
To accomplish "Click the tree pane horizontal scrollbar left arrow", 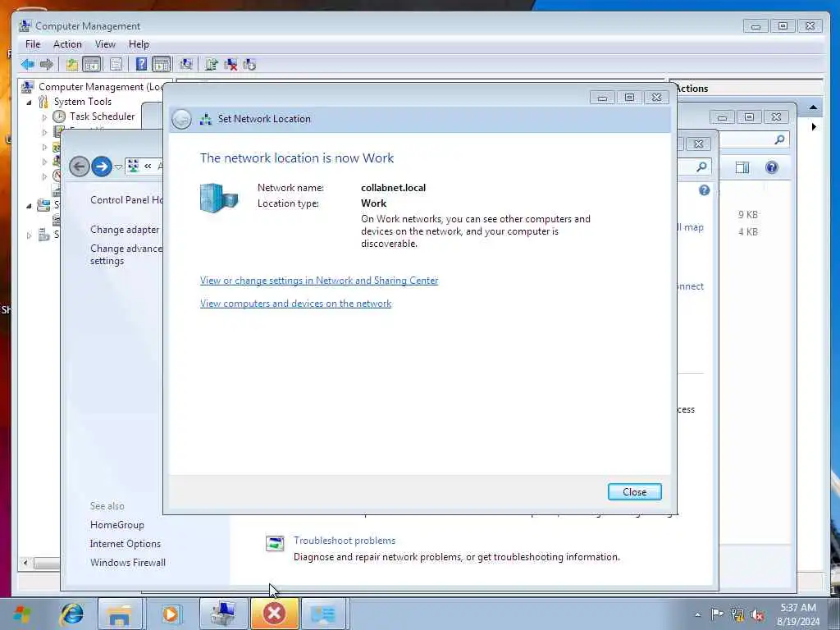I will [x=25, y=563].
